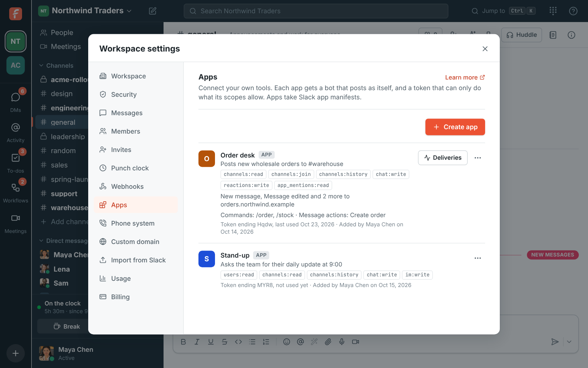The image size is (588, 368).
Task: Open the design channel
Action: pyautogui.click(x=62, y=94)
